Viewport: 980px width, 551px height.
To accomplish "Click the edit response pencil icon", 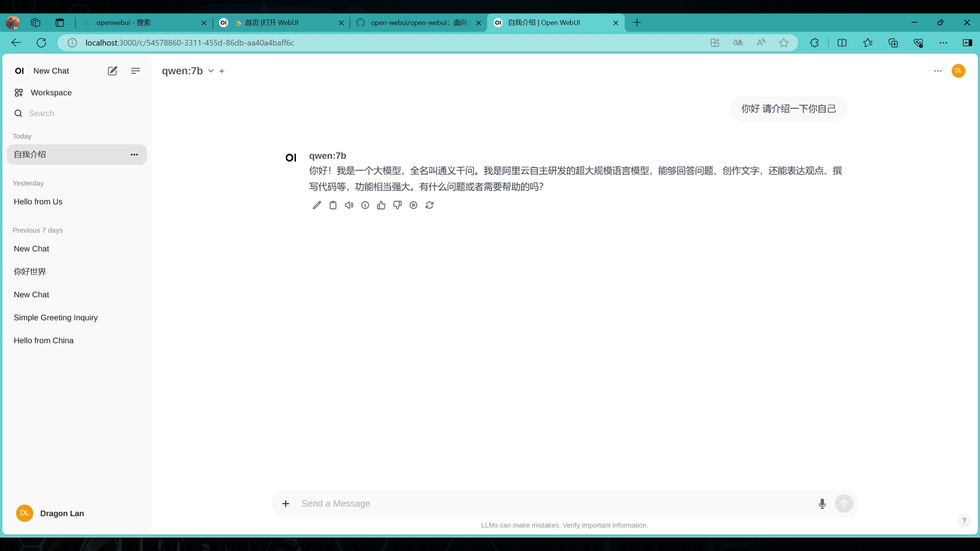I will (x=317, y=205).
